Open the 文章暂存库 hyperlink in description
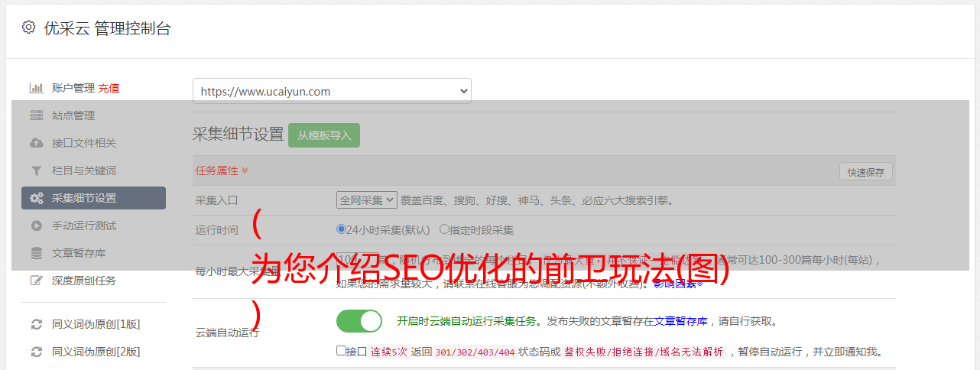980x370 pixels. (680, 321)
